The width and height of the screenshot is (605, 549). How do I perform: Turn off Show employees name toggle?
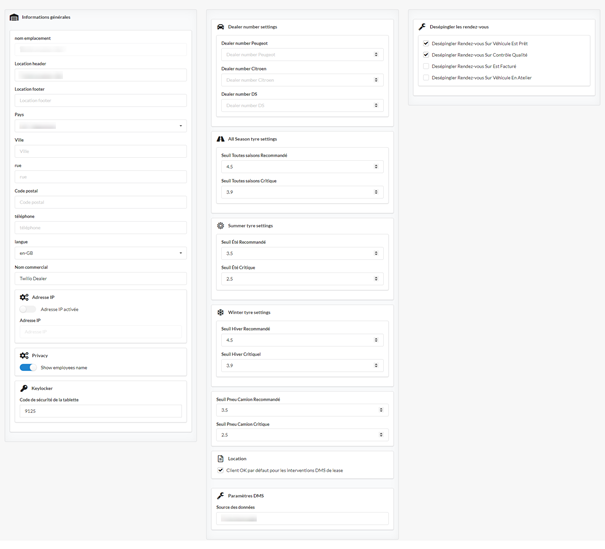[x=28, y=368]
